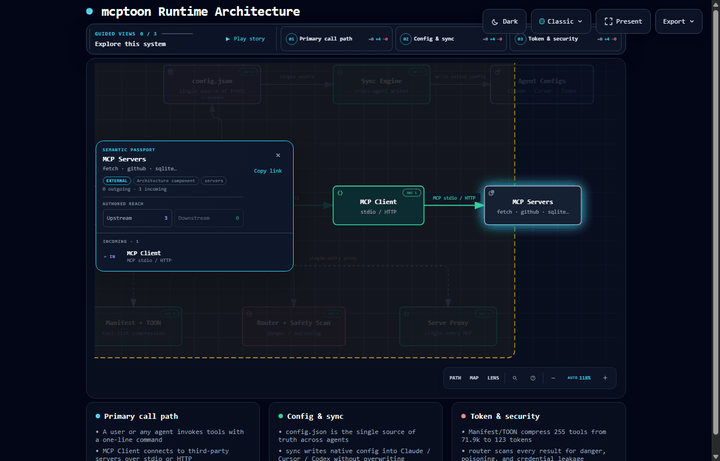Viewport: 720px width, 461px height.
Task: Select the dimmed Router + Safety Scan node
Action: (x=294, y=326)
